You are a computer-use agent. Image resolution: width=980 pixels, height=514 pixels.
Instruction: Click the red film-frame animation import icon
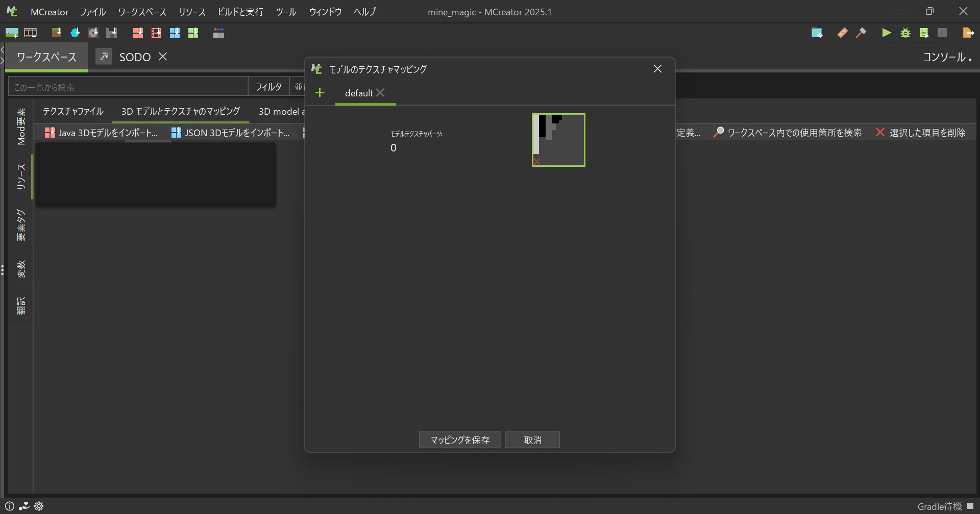[156, 33]
